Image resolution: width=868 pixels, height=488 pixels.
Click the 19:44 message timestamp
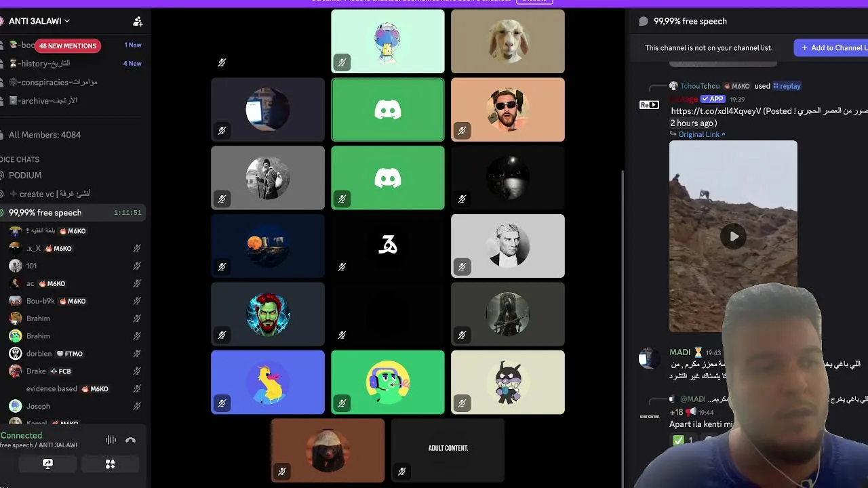click(x=706, y=413)
